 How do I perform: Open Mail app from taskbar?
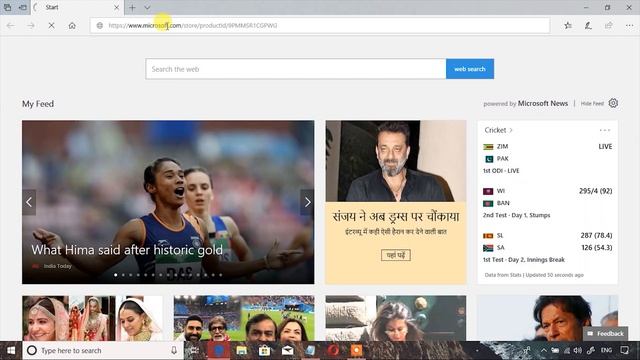tap(287, 351)
